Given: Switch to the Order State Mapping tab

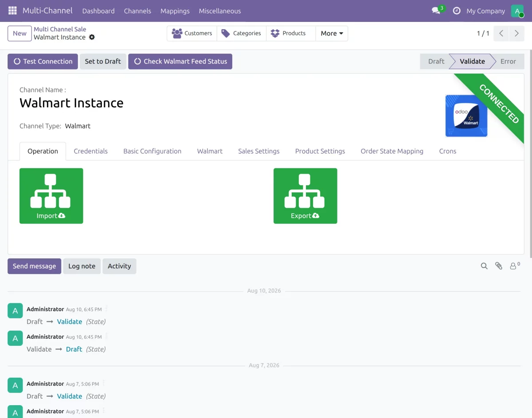Looking at the screenshot, I should click(x=392, y=151).
